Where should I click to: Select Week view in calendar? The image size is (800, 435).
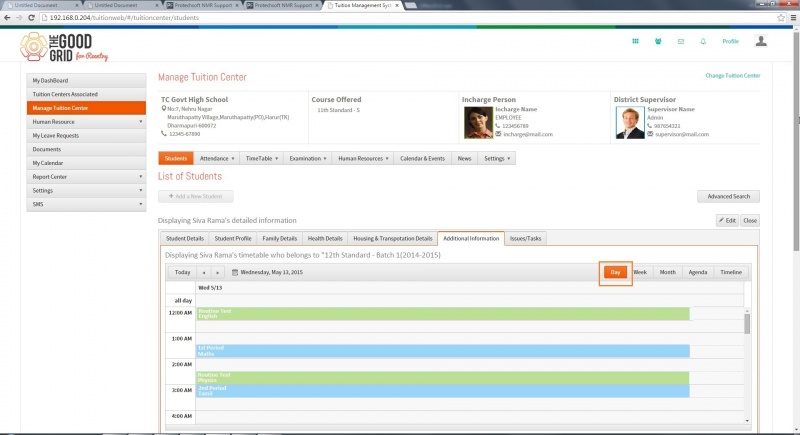(x=640, y=272)
